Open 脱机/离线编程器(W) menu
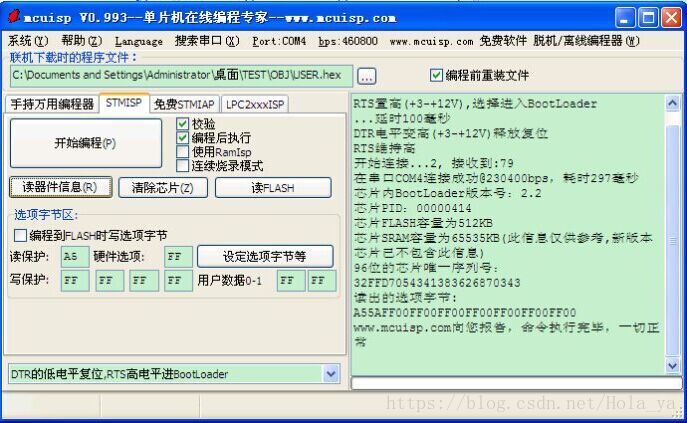 click(586, 41)
